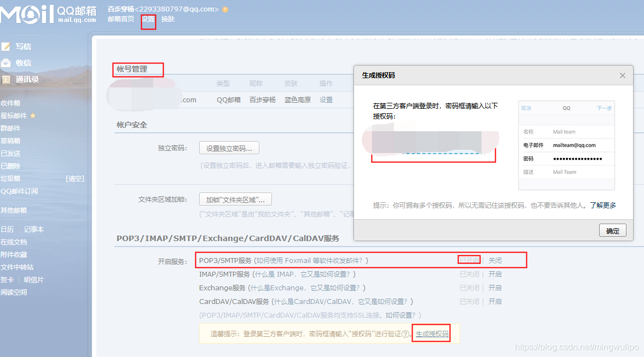Open 贺卡 in the sidebar

7,280
